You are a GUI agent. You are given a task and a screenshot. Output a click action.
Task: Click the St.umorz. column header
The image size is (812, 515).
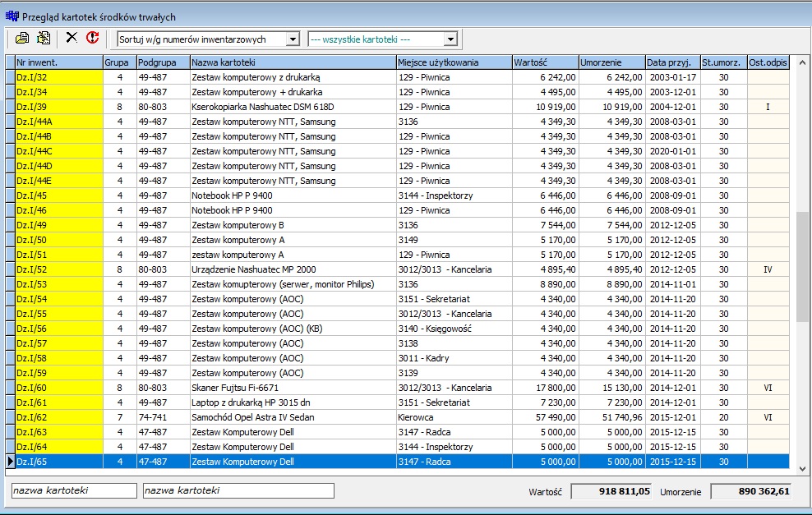coord(723,62)
